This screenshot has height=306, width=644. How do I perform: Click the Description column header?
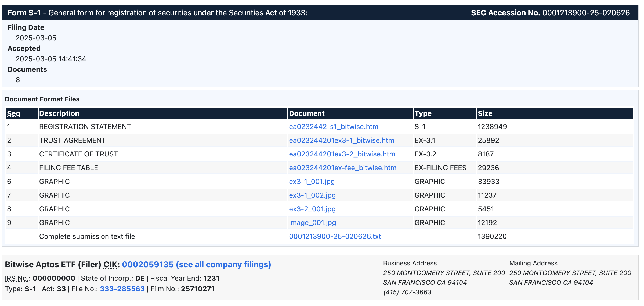[59, 113]
